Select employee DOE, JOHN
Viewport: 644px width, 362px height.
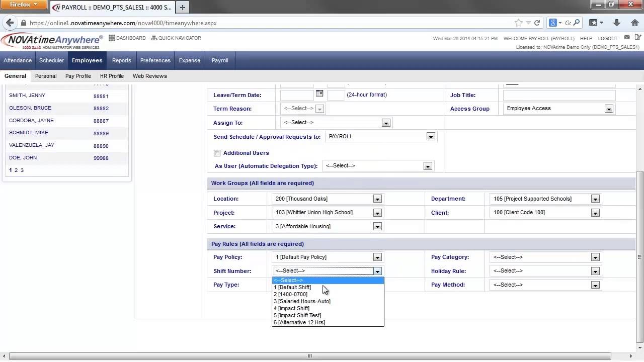tap(23, 157)
